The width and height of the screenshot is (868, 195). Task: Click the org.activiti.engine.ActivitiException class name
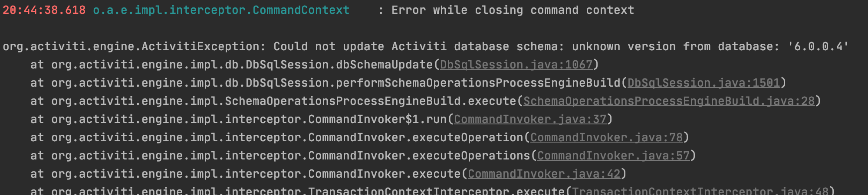132,46
